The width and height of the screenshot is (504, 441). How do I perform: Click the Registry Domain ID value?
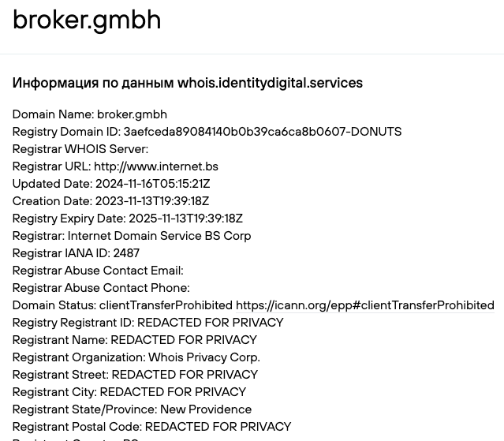point(262,132)
